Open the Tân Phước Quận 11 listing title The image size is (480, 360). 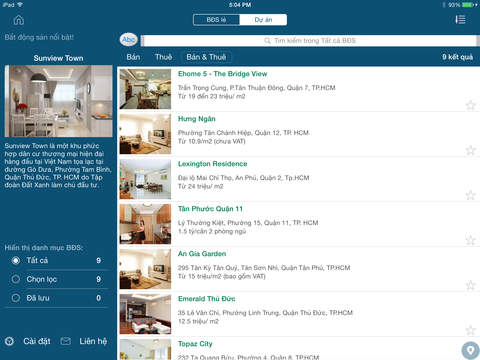210,209
